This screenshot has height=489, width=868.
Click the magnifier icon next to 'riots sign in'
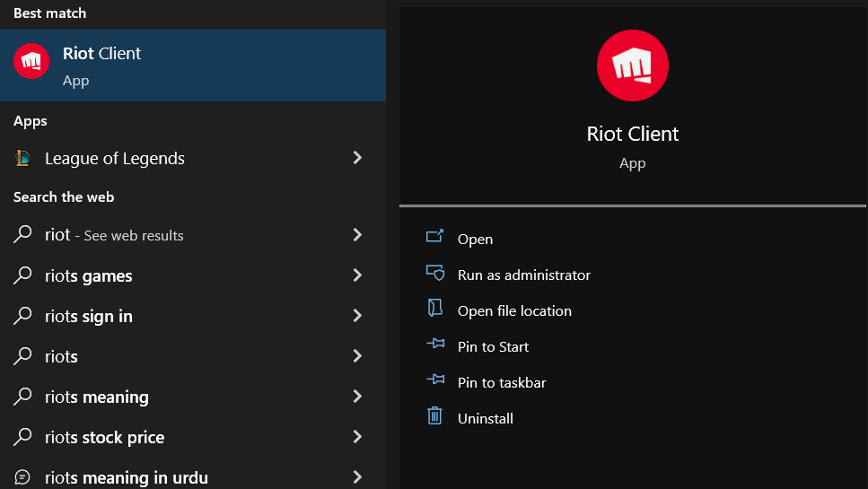pyautogui.click(x=22, y=315)
